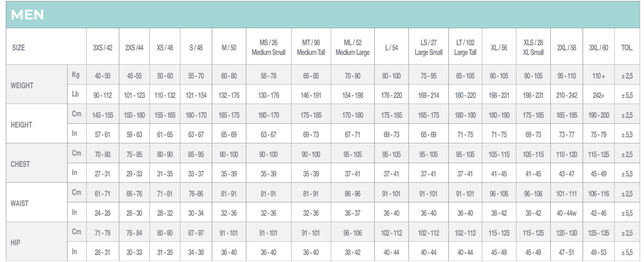
Task: Select the 145 - 155 height cell
Action: click(x=102, y=115)
